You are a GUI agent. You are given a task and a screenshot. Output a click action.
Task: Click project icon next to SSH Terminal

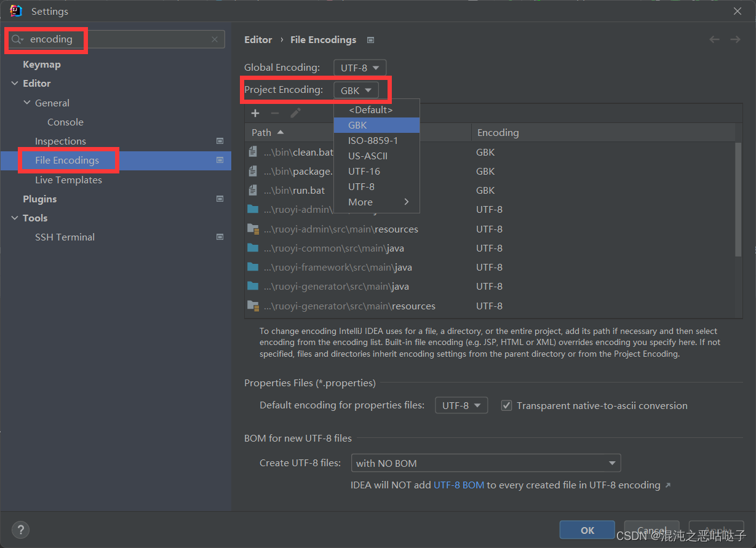click(x=220, y=237)
